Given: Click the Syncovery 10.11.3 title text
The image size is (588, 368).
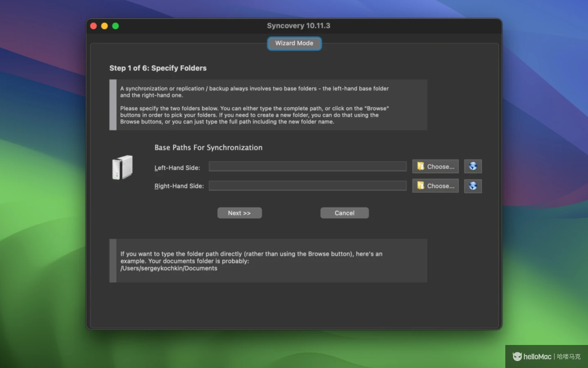Looking at the screenshot, I should click(299, 26).
